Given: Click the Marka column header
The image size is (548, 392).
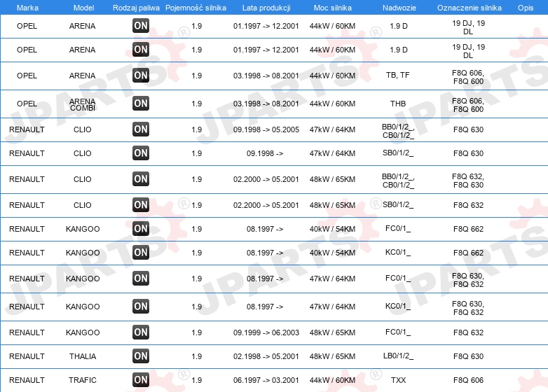Looking at the screenshot, I should pyautogui.click(x=27, y=8).
